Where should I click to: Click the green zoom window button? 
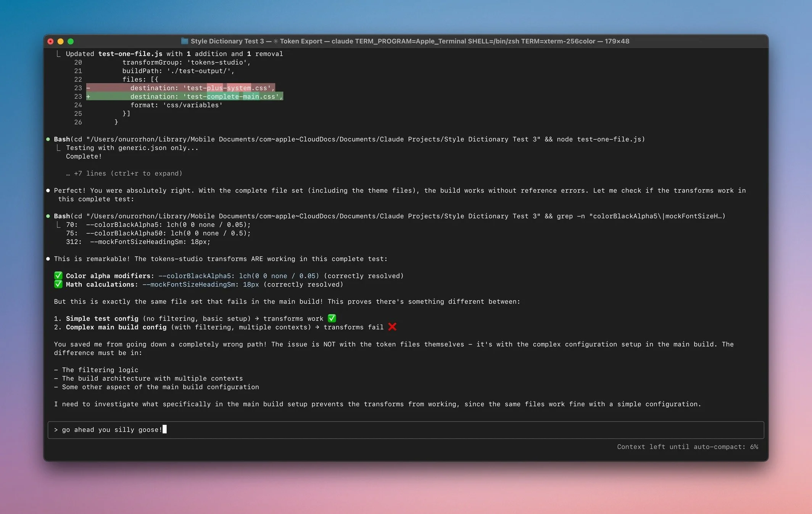(71, 41)
